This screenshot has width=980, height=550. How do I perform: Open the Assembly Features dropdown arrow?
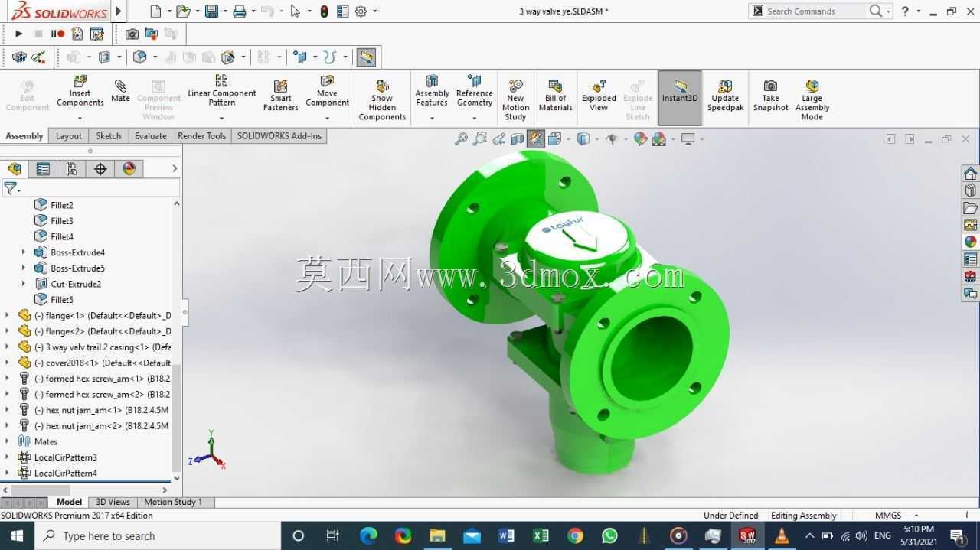point(432,118)
